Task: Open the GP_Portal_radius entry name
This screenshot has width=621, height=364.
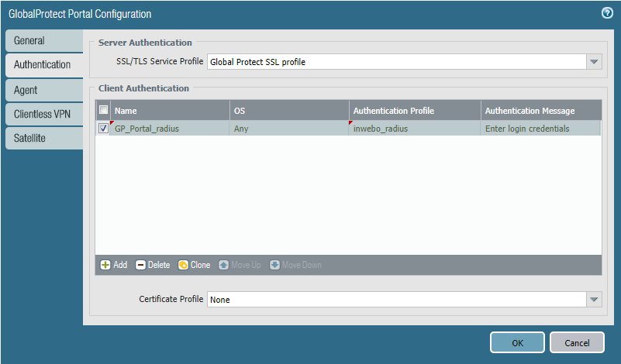Action: coord(147,129)
